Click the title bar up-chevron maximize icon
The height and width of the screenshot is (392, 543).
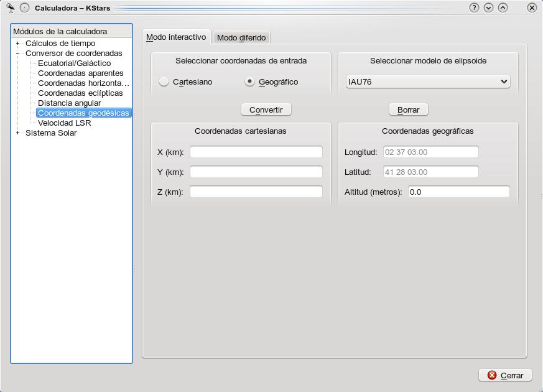503,7
